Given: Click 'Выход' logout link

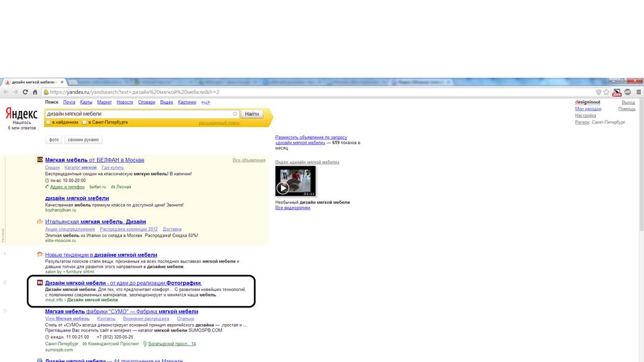Looking at the screenshot, I should coord(628,102).
